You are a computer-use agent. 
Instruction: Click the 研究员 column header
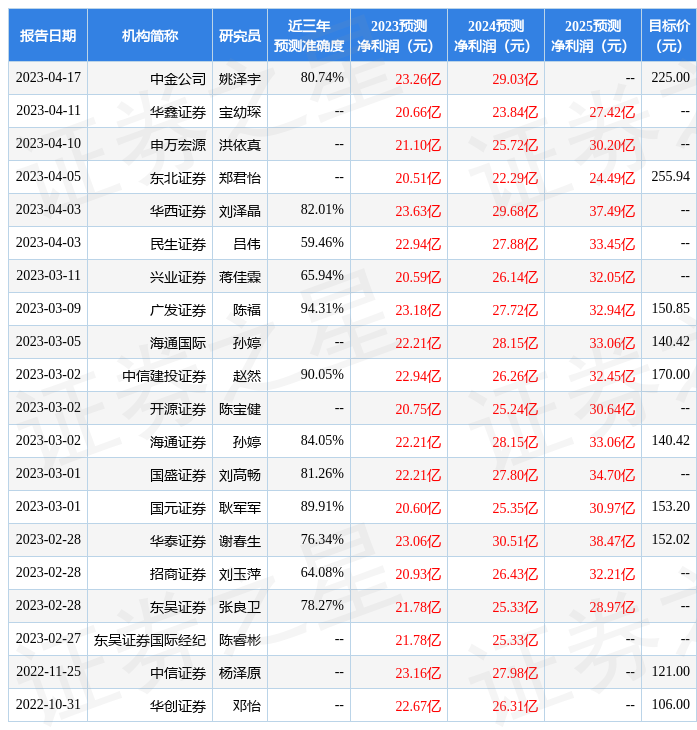pos(240,36)
